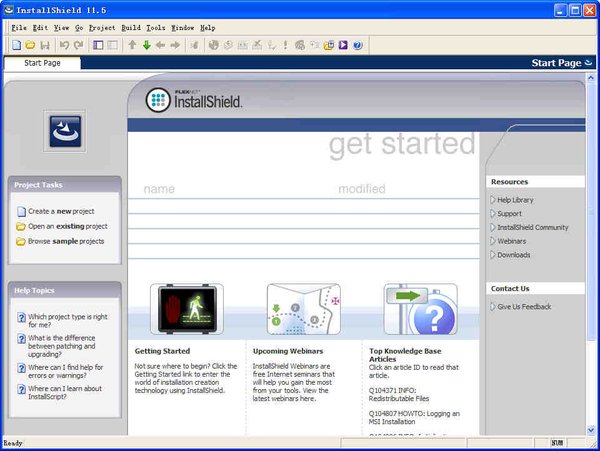Click the 'name' column header

159,189
